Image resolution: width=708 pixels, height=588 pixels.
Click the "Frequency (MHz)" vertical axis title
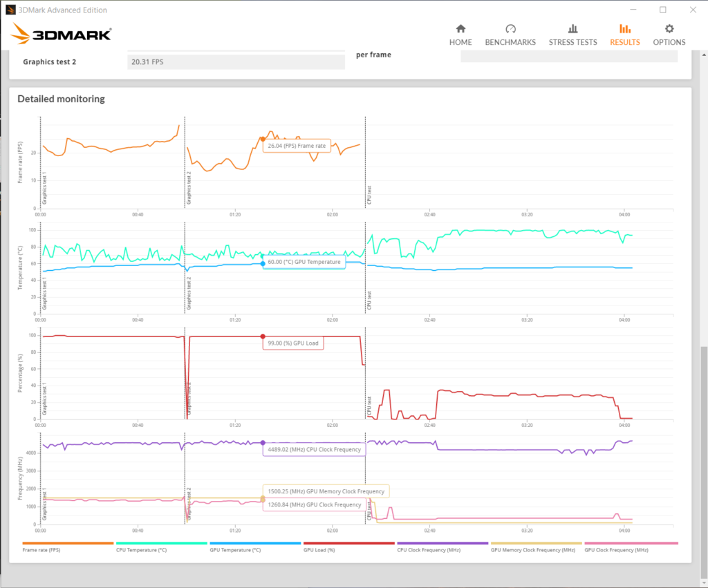[20, 478]
